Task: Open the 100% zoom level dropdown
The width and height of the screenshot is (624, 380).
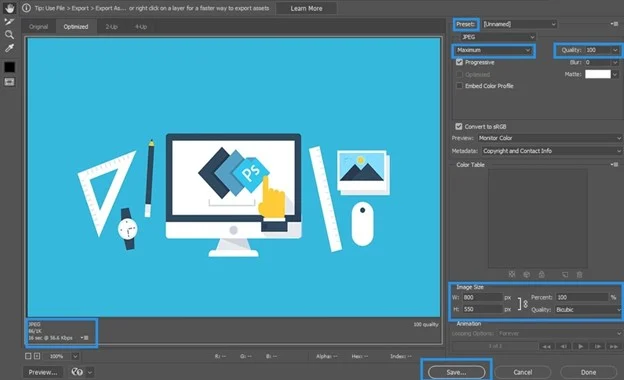Action: pos(75,356)
